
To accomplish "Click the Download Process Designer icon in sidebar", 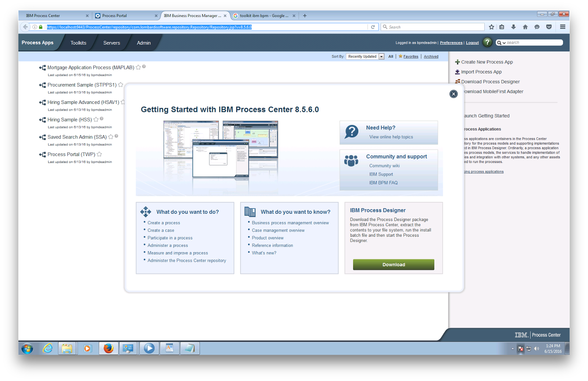I will 458,81.
